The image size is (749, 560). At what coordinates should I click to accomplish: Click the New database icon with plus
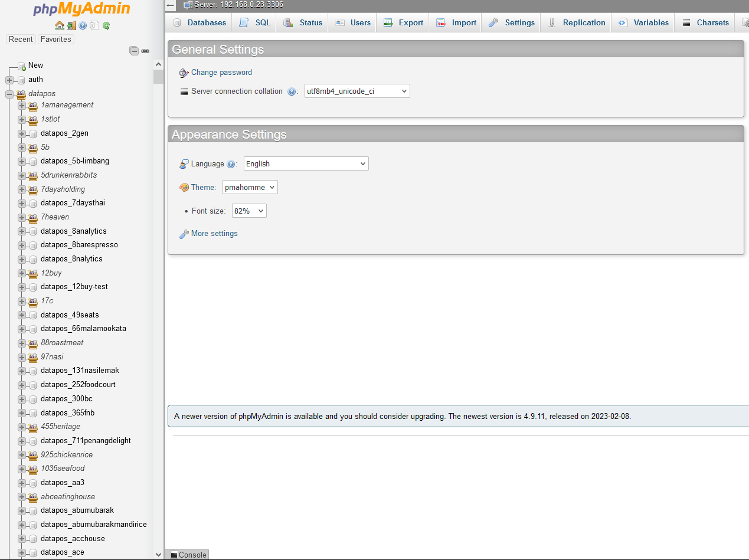22,66
